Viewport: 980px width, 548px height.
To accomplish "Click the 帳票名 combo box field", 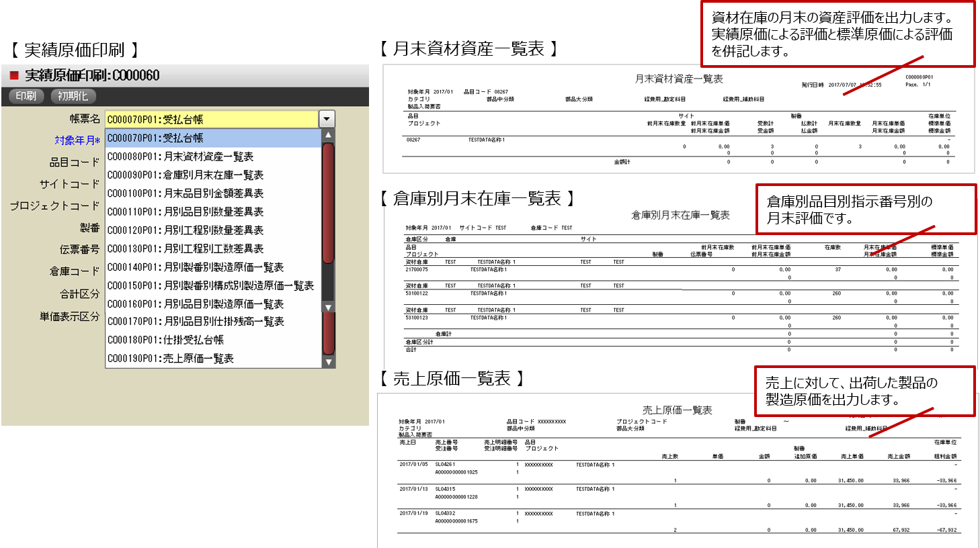I will pos(212,120).
